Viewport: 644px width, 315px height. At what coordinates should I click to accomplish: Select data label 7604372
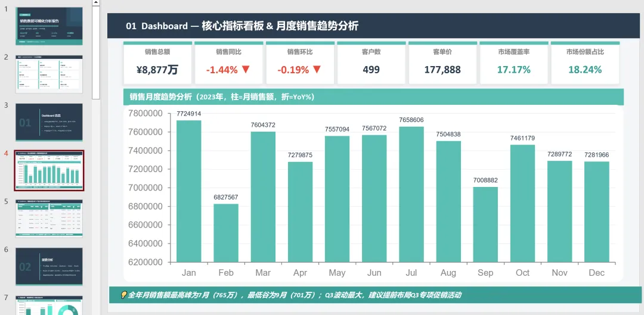(x=264, y=125)
